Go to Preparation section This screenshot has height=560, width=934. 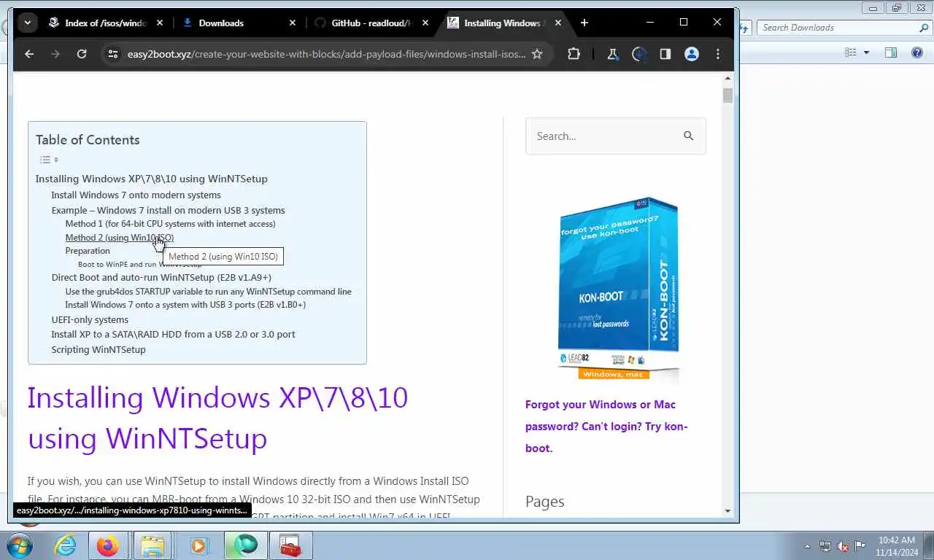[x=88, y=251]
